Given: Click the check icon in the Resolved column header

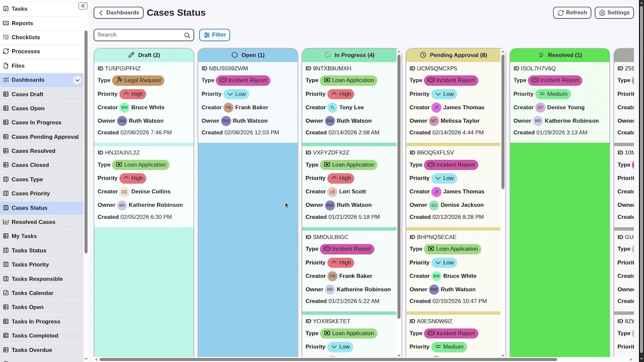Looking at the screenshot, I should pos(541,55).
